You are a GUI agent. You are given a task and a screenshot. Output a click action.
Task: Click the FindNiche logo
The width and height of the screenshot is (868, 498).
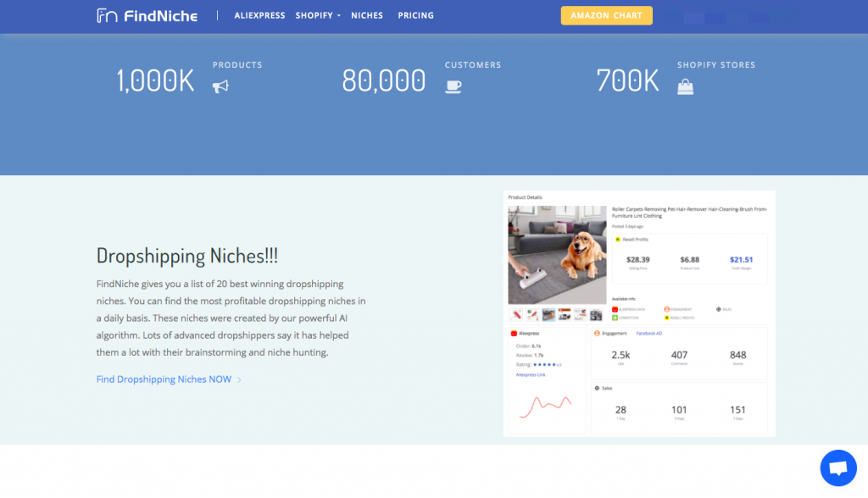click(147, 15)
